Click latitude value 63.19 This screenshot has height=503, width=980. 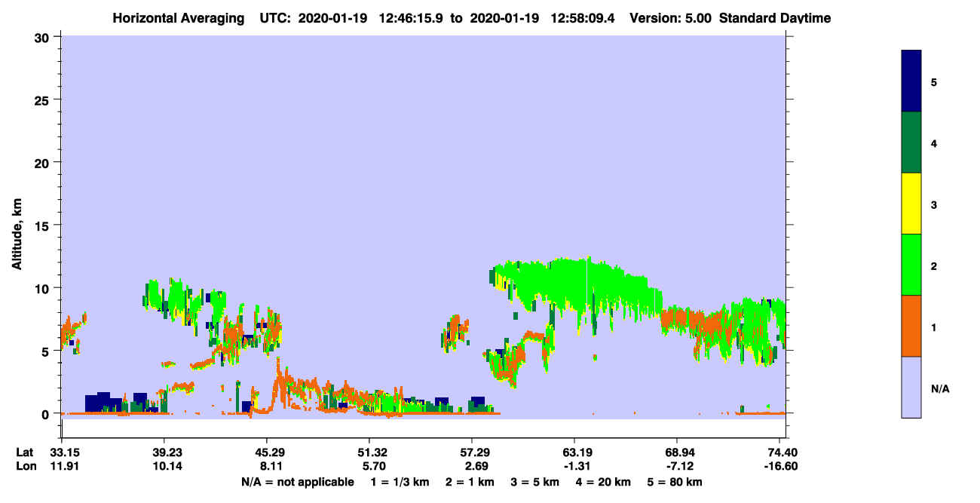coord(574,452)
